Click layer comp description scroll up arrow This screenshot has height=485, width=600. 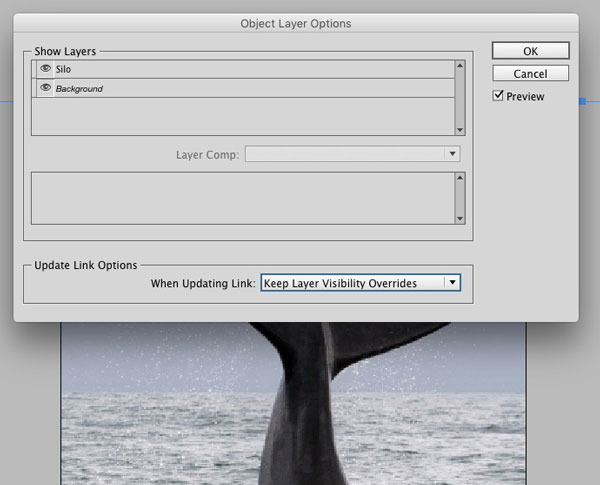coord(460,178)
